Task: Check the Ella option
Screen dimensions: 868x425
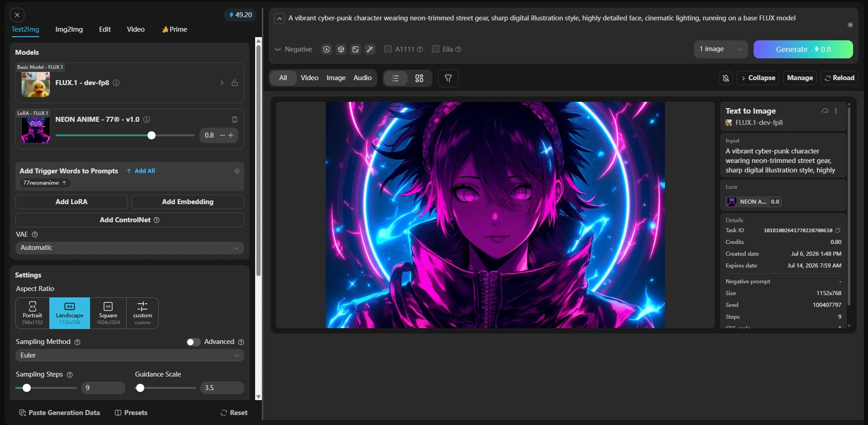Action: coord(436,49)
